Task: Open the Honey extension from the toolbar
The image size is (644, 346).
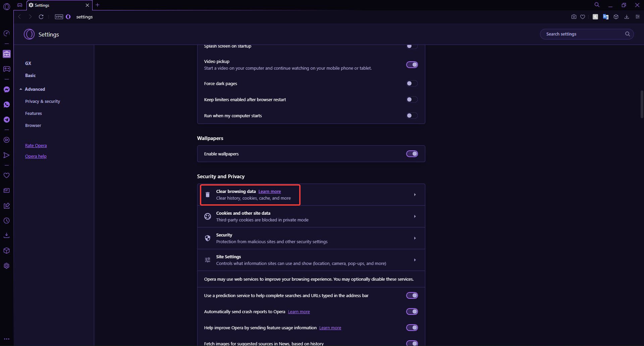Action: point(595,17)
